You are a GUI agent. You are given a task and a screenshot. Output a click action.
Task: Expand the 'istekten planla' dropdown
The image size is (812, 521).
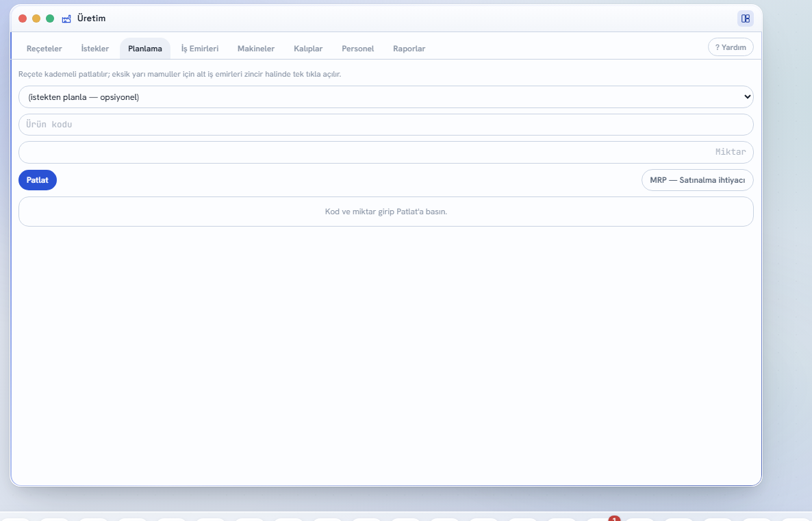click(x=386, y=97)
